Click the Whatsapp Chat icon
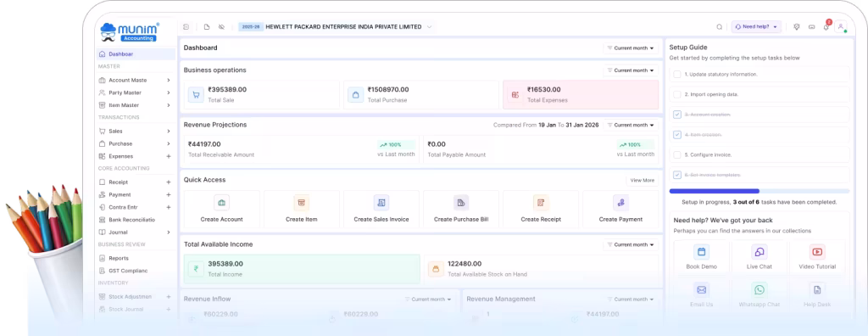868x336 pixels. coord(759,289)
